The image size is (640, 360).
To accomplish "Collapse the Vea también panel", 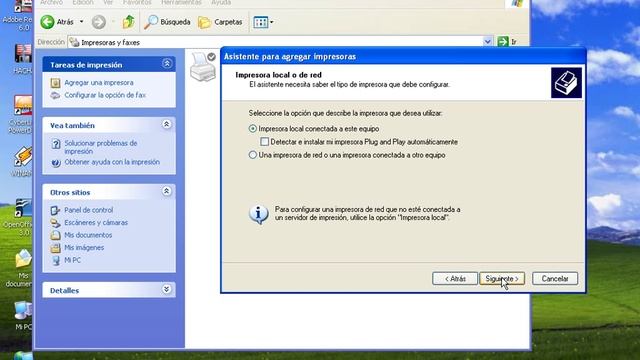I will click(167, 124).
